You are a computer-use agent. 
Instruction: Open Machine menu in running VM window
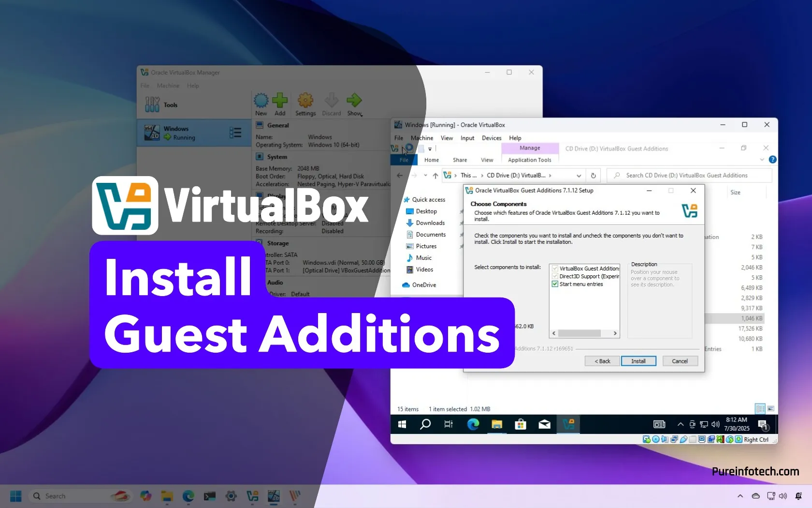point(422,138)
